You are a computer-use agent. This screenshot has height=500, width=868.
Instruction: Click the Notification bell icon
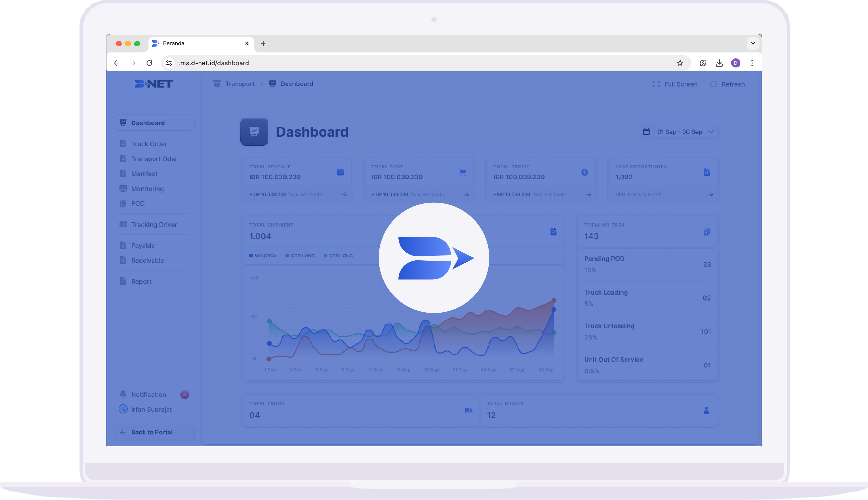click(123, 394)
